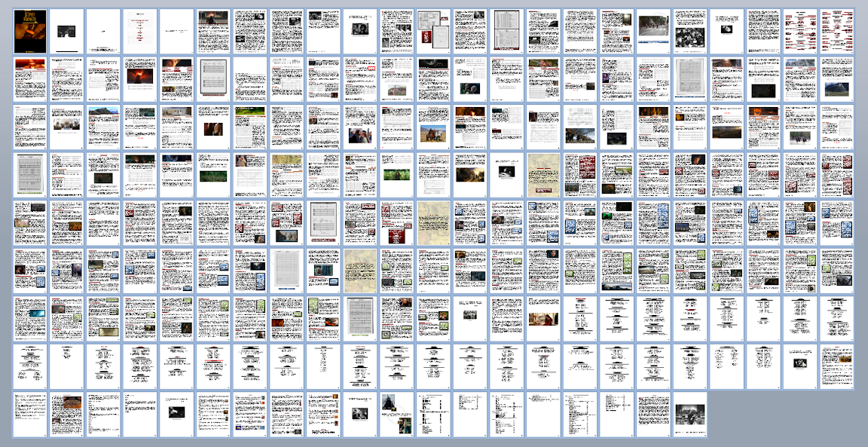The image size is (868, 447).
Task: Select the parchment page with a dark red label
Action: click(x=543, y=175)
